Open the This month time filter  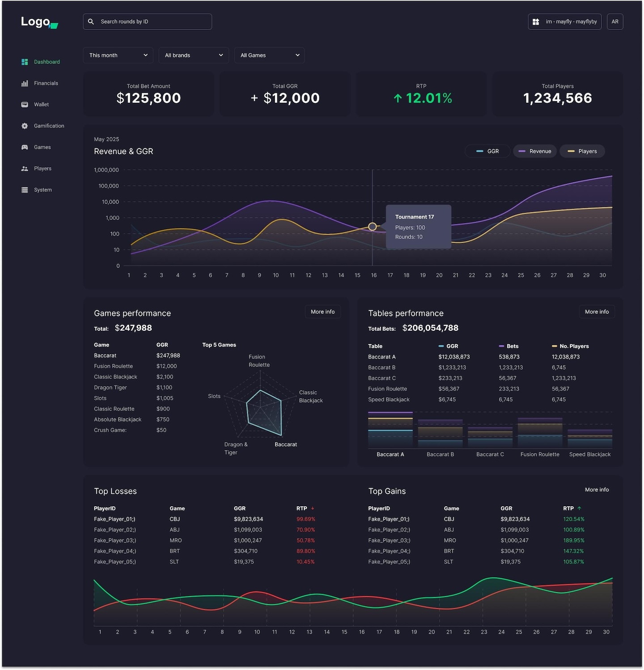118,55
